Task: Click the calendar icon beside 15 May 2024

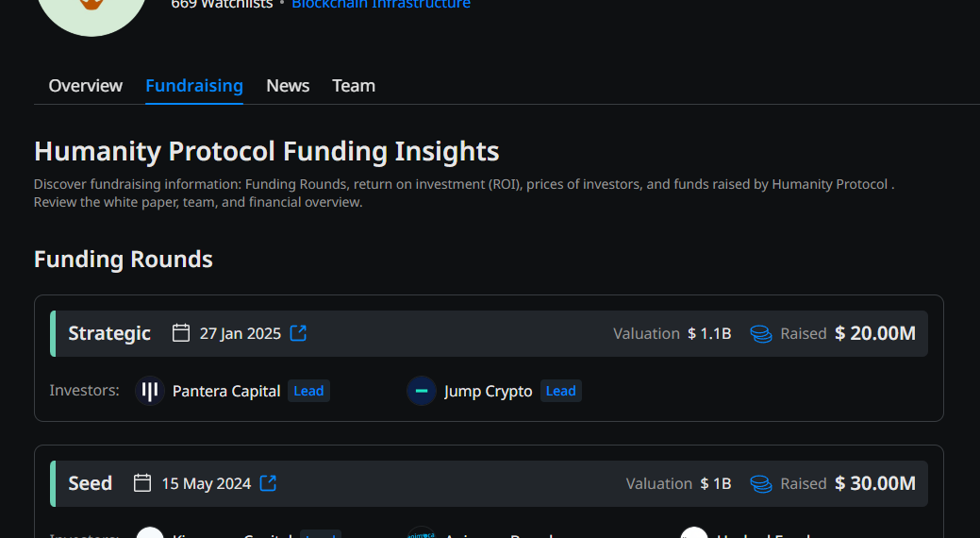Action: coord(142,483)
